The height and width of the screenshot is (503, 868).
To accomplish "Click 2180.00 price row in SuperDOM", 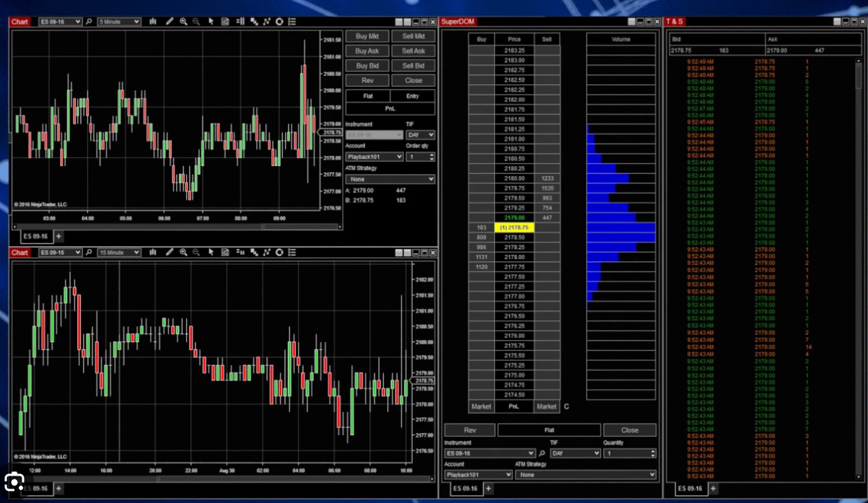I will tap(514, 178).
